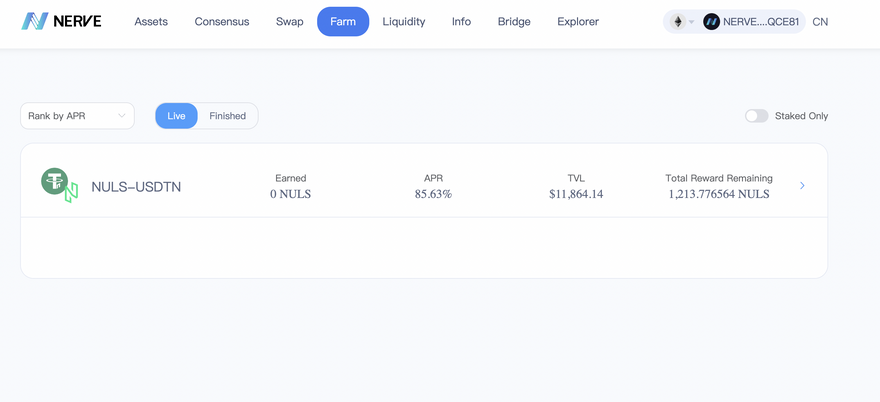Viewport: 880px width, 402px height.
Task: Click the NULS-USDTN farm name
Action: (x=136, y=187)
